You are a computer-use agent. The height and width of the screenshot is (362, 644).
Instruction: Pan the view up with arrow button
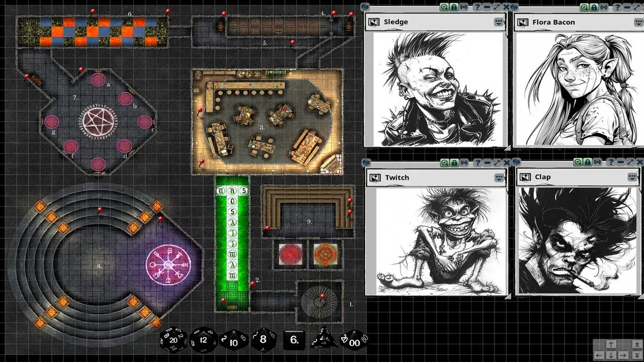click(611, 344)
